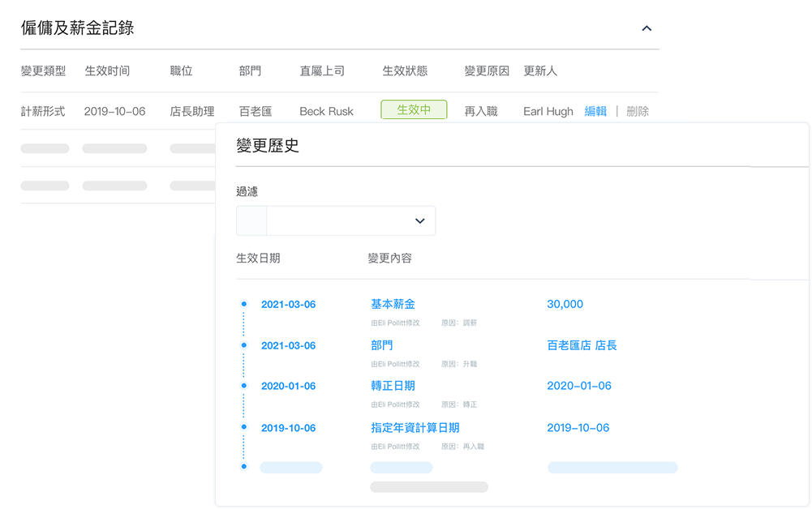The width and height of the screenshot is (812, 509).
Task: Click the 職位 column header
Action: [x=181, y=71]
